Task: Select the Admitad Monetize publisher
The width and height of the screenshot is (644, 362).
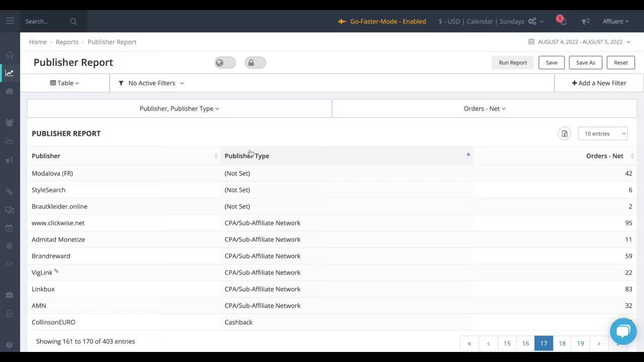Action: tap(58, 240)
